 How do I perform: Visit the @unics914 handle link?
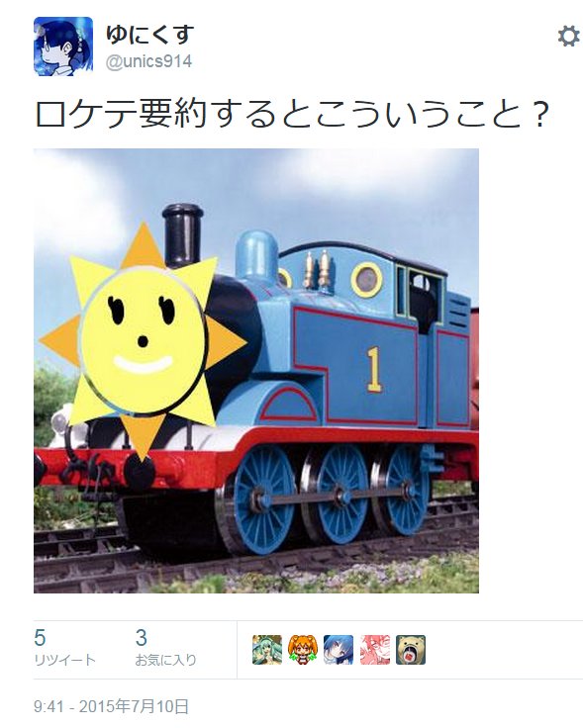(x=148, y=61)
